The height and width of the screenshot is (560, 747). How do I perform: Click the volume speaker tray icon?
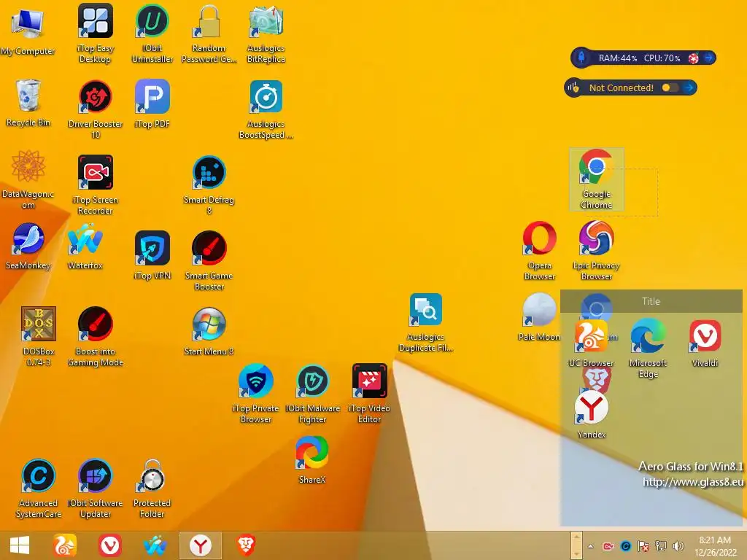pyautogui.click(x=678, y=546)
